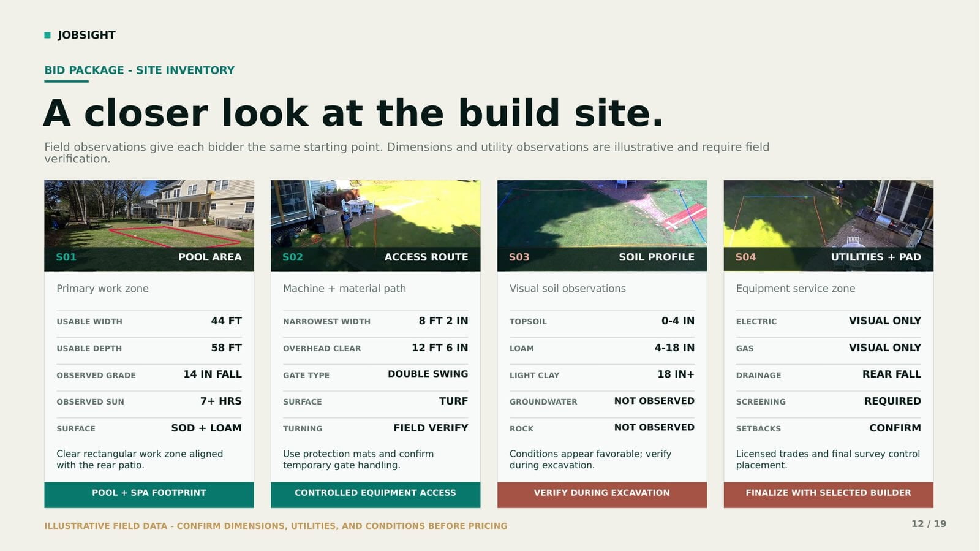Screen dimensions: 980x551
Task: Click the ACCESS ROUTE card title
Action: pos(426,257)
